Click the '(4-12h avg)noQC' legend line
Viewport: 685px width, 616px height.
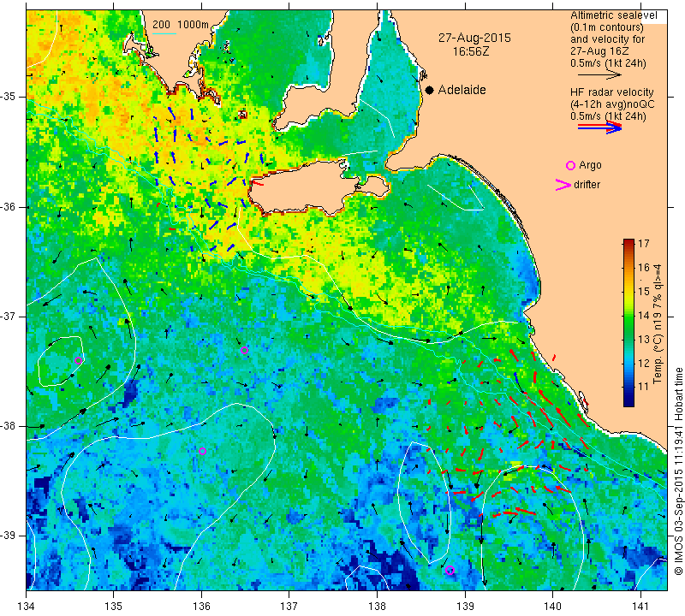[612, 104]
